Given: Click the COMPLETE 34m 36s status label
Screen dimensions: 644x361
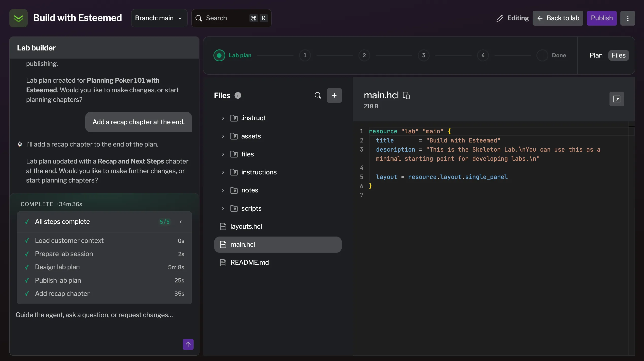Looking at the screenshot, I should click(51, 204).
